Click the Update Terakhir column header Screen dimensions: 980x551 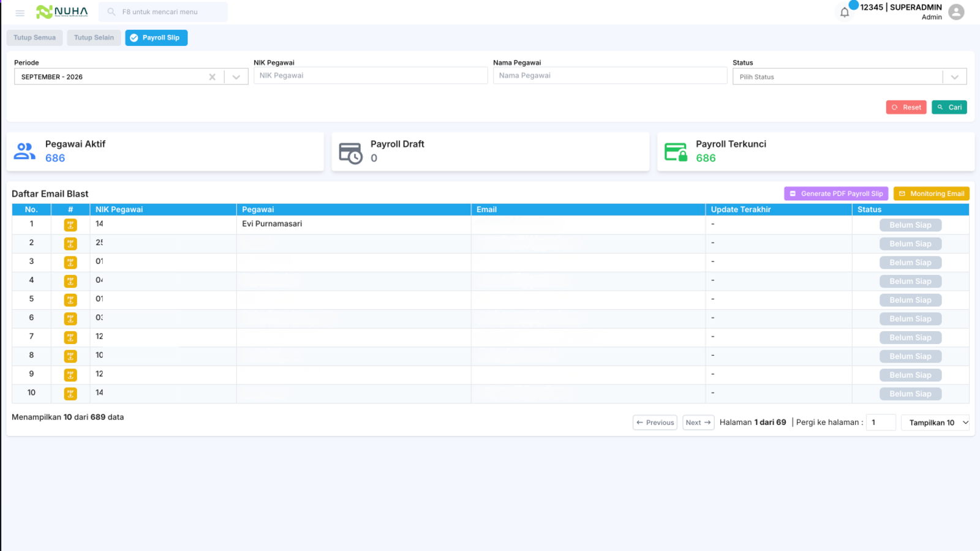(778, 209)
